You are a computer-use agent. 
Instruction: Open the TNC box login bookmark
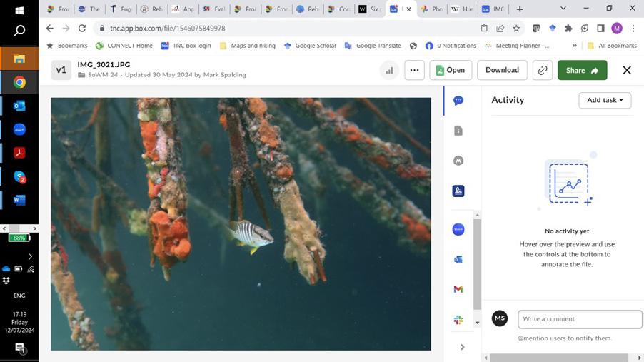[186, 46]
